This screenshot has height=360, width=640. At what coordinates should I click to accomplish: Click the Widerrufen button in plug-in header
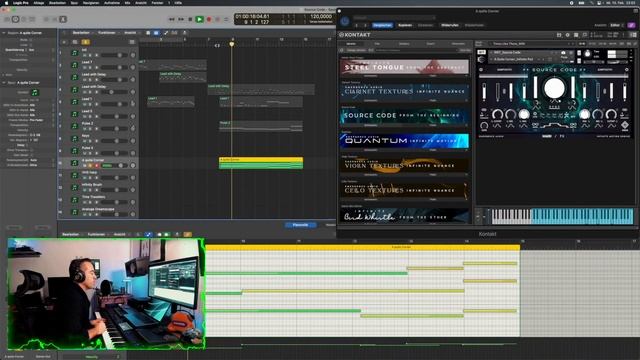coord(450,25)
